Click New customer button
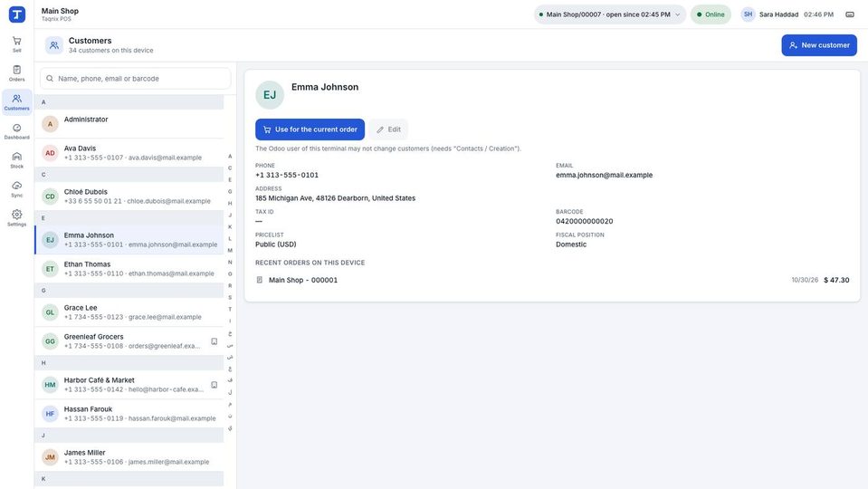 pos(819,45)
